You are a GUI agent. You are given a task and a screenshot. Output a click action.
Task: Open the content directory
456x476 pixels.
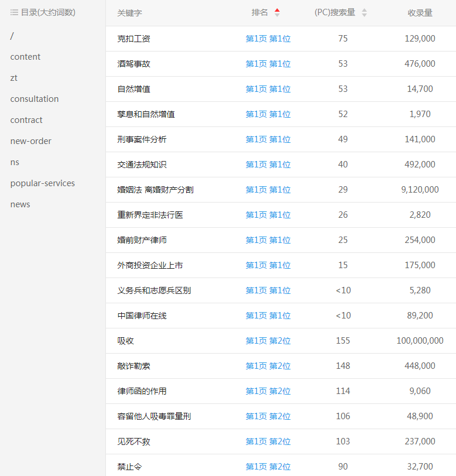pyautogui.click(x=25, y=57)
